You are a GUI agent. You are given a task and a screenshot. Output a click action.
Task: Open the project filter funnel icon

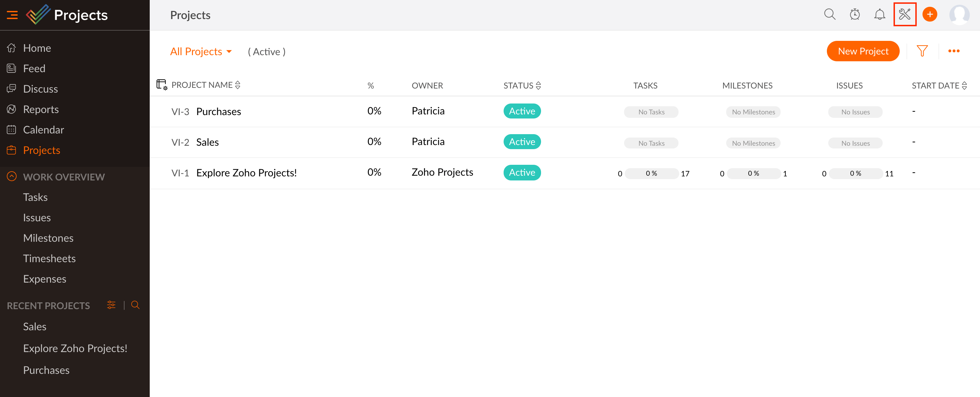pyautogui.click(x=922, y=51)
